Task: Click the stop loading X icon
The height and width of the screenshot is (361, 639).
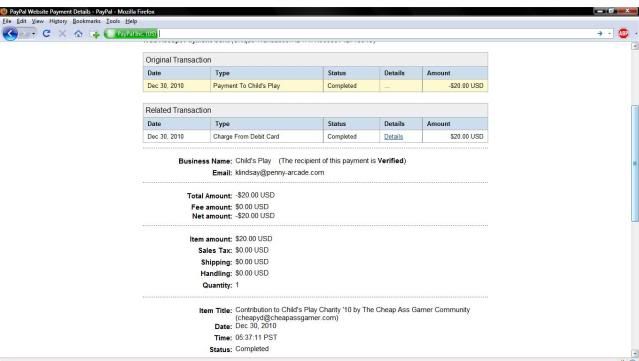Action: 62,34
